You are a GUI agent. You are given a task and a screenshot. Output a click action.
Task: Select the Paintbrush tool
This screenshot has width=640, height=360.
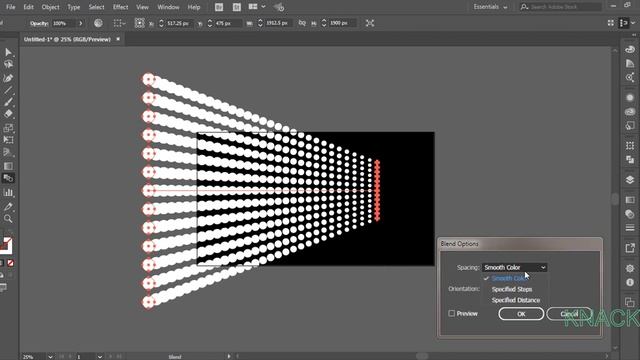click(x=8, y=102)
